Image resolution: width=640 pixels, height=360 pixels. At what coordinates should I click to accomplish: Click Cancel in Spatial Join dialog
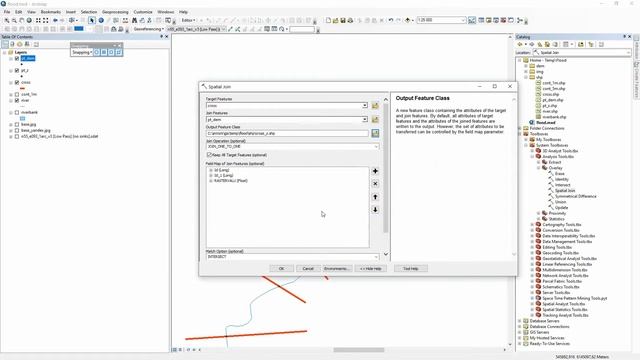pos(308,269)
